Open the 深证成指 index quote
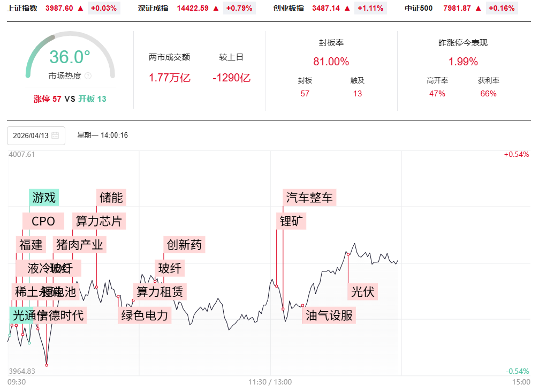 point(196,8)
